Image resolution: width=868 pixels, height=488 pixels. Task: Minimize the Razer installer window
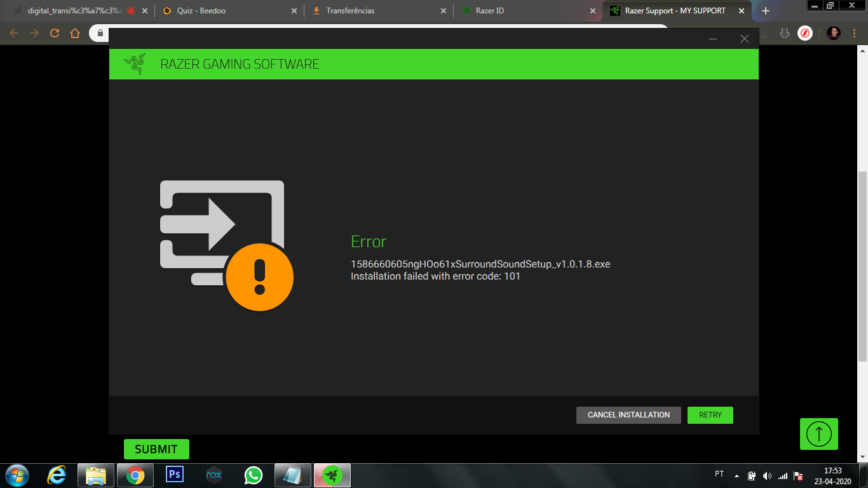coord(713,39)
